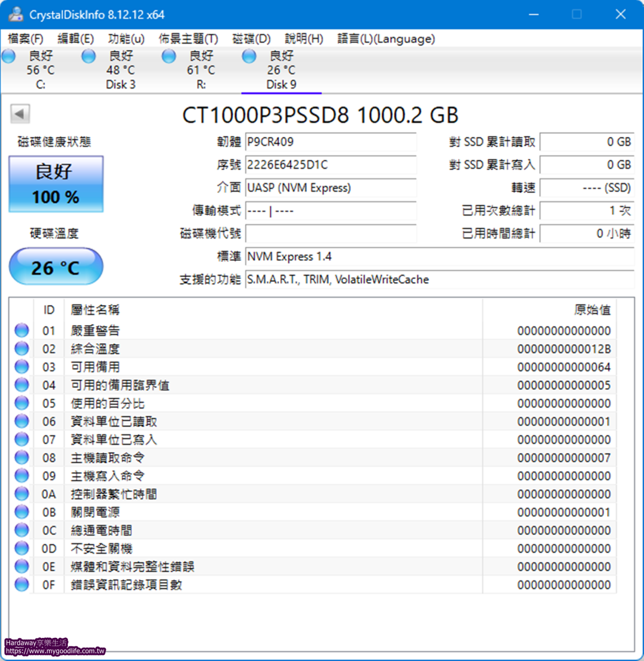
Task: Click status orb of attribute 06 資料單位已讀取
Action: click(x=22, y=421)
